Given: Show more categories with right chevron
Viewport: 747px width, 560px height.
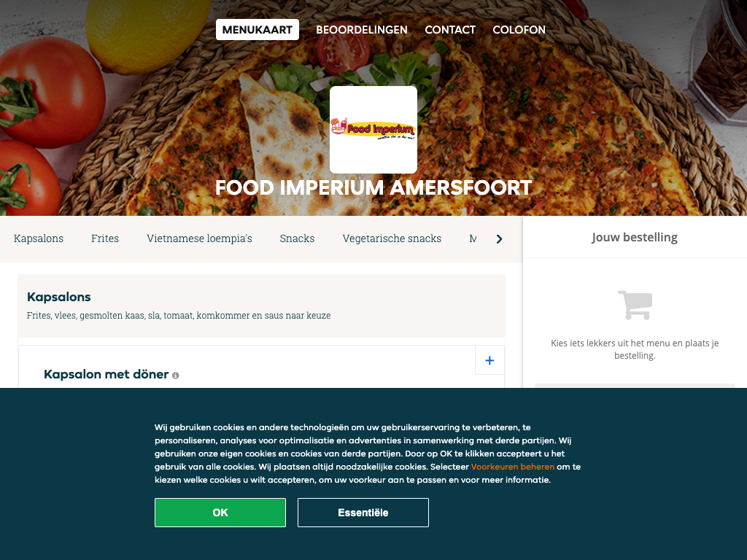Looking at the screenshot, I should click(x=499, y=239).
